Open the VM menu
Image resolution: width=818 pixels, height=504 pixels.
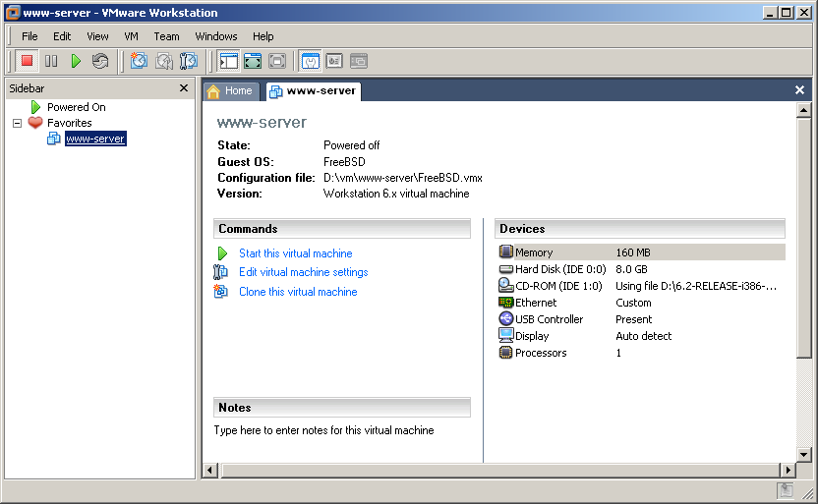(x=131, y=36)
